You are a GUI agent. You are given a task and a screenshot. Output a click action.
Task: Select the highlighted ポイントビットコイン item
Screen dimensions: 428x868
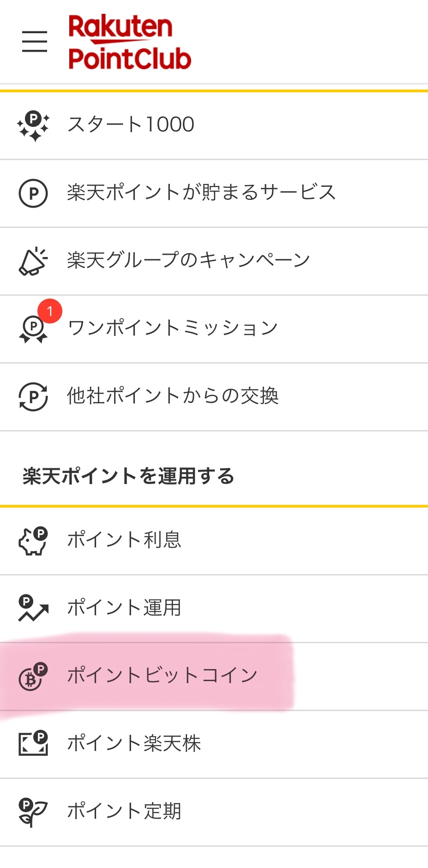click(x=163, y=676)
